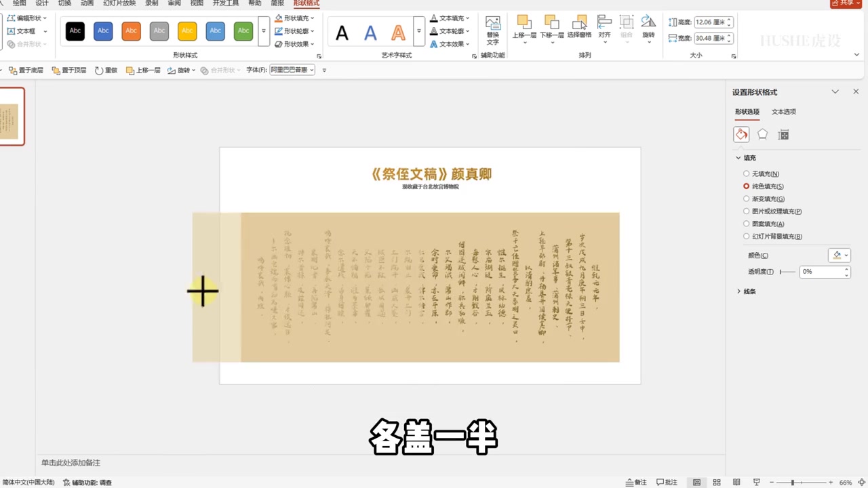Switch to Normal view icon
Image resolution: width=868 pixels, height=488 pixels.
(696, 482)
